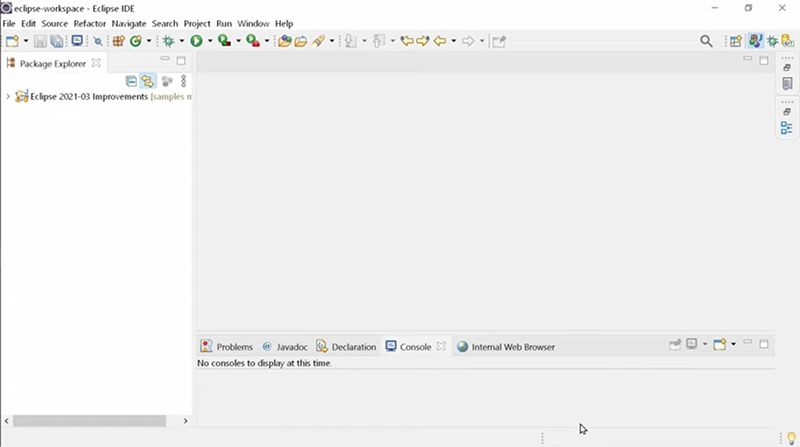This screenshot has width=800, height=447.
Task: Click the Open Perspective icon
Action: [735, 41]
